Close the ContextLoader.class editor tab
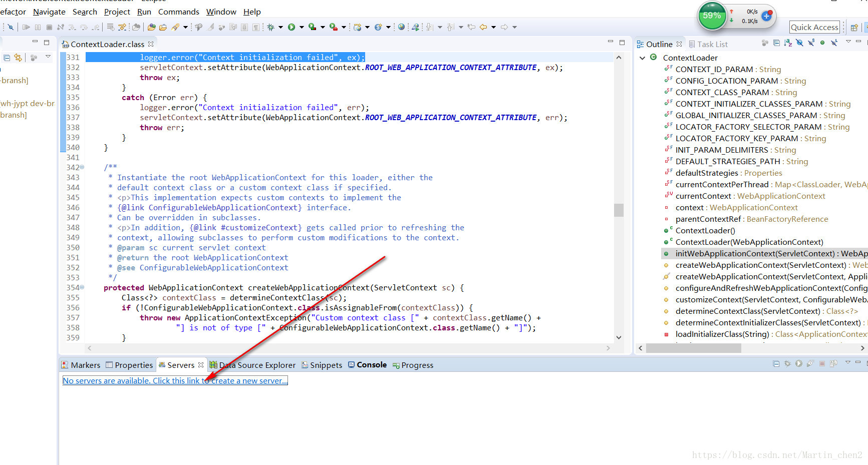Screen dimensions: 868x465 pyautogui.click(x=151, y=44)
